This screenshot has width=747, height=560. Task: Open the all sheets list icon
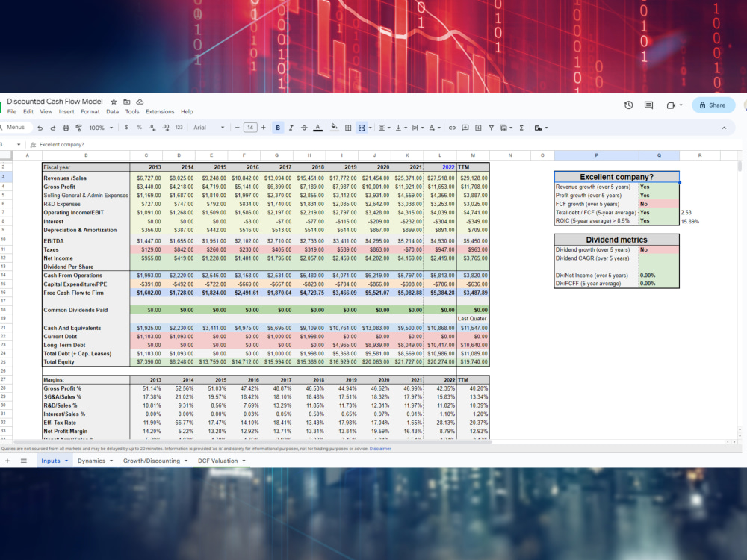23,461
